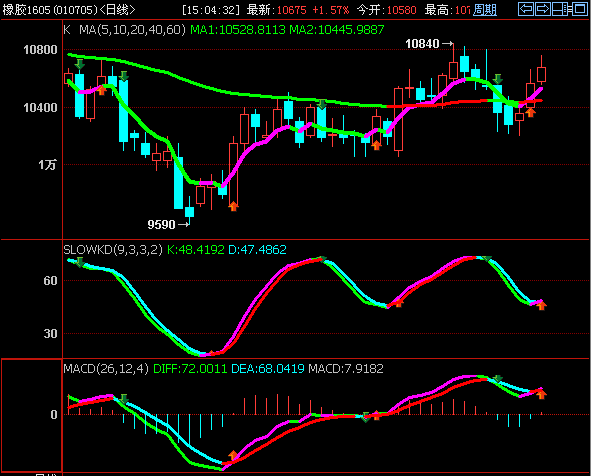Click the 60 level on SLOWKD axis
The width and height of the screenshot is (591, 476).
[50, 281]
